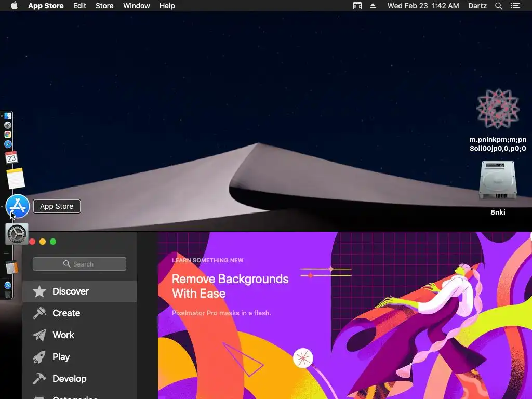The image size is (532, 399).
Task: Open the Edit menu
Action: [79, 6]
